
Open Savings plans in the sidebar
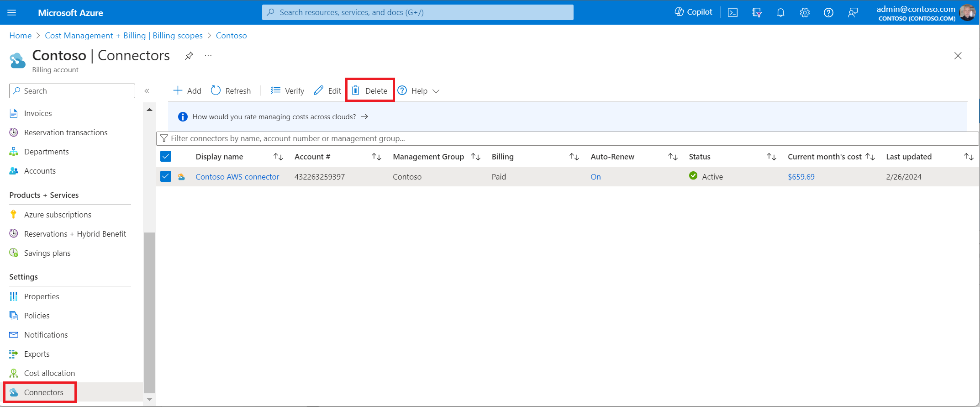coord(47,253)
